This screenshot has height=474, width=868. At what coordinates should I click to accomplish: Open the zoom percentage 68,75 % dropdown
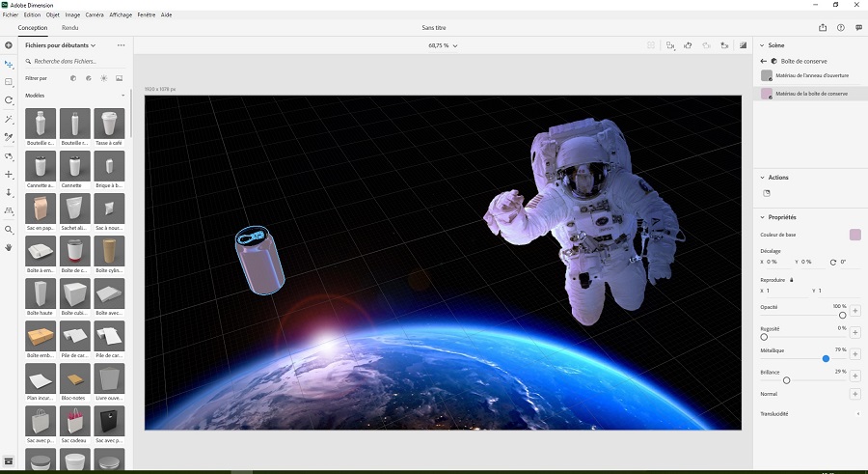(x=443, y=46)
